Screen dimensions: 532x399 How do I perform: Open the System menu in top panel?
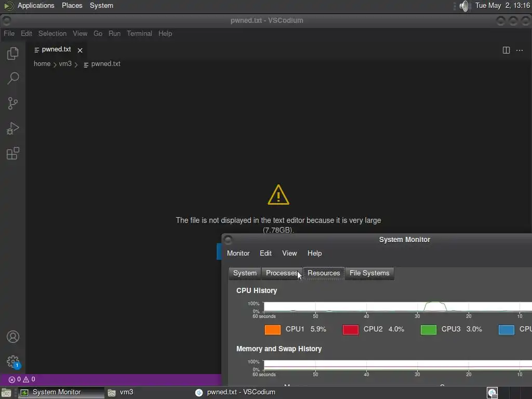(x=101, y=5)
